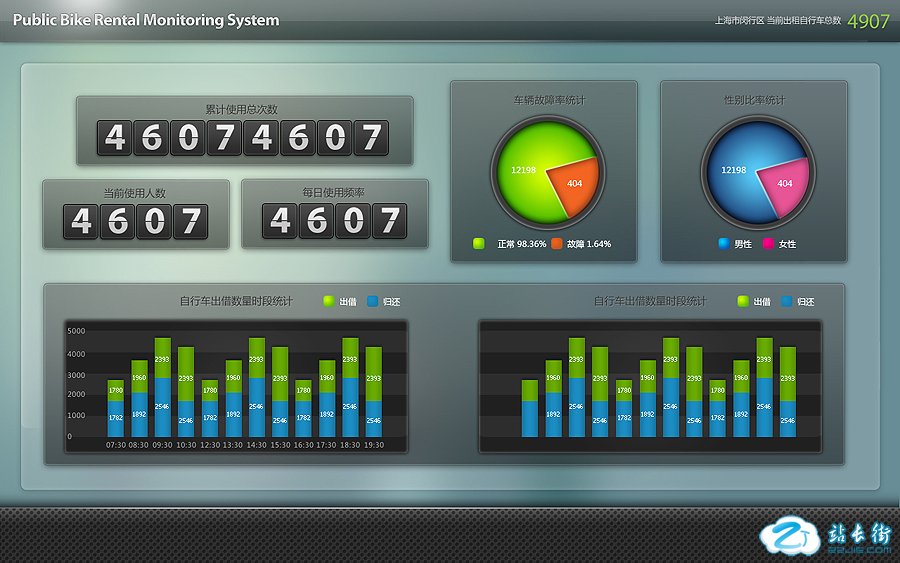Select orange 404 slice in 车辆故障率统计 pie
Image resolution: width=900 pixels, height=563 pixels.
point(572,186)
